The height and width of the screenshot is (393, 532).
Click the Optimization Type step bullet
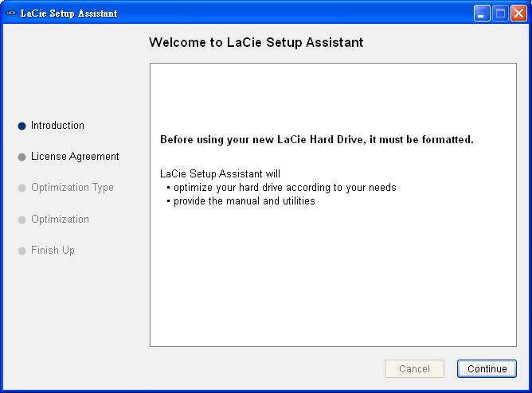click(22, 189)
